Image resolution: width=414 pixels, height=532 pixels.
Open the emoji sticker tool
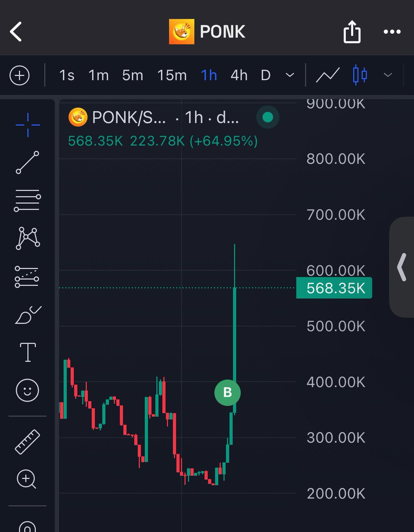(x=27, y=390)
